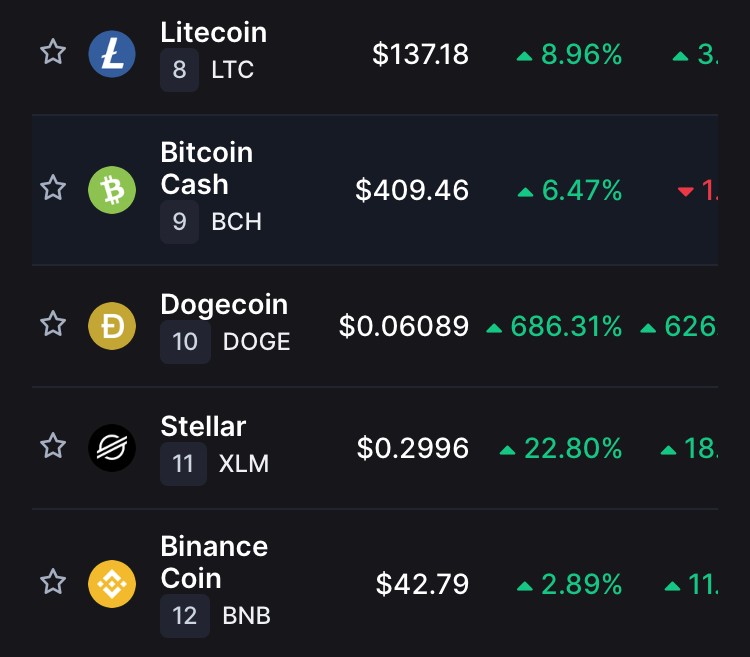Viewport: 750px width, 657px height.
Task: Click the Binance Coin logo icon
Action: pos(112,584)
